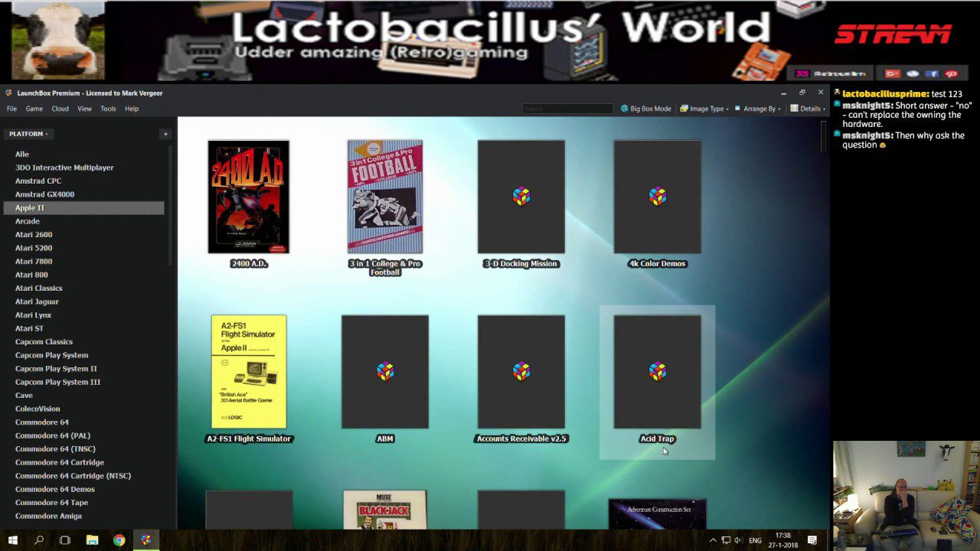Select the Apple II platform
This screenshot has width=980, height=551.
tap(83, 207)
